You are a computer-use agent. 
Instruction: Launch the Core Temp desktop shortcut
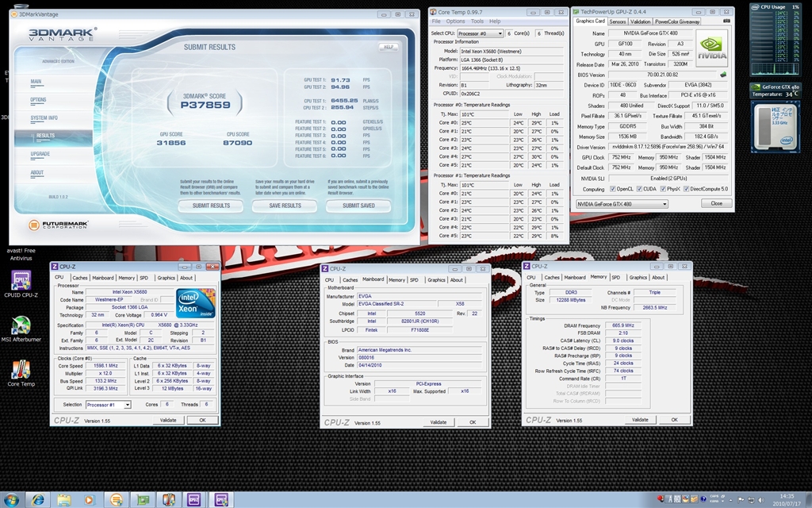click(x=21, y=370)
